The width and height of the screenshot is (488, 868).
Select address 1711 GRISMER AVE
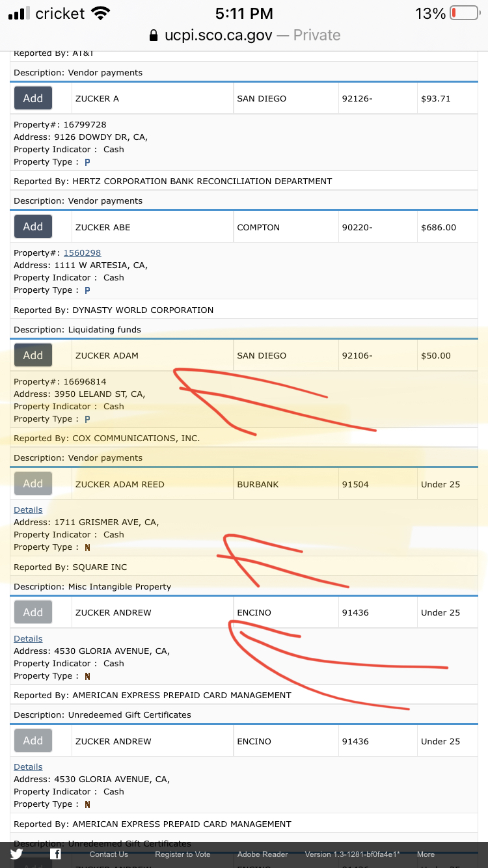click(x=87, y=522)
